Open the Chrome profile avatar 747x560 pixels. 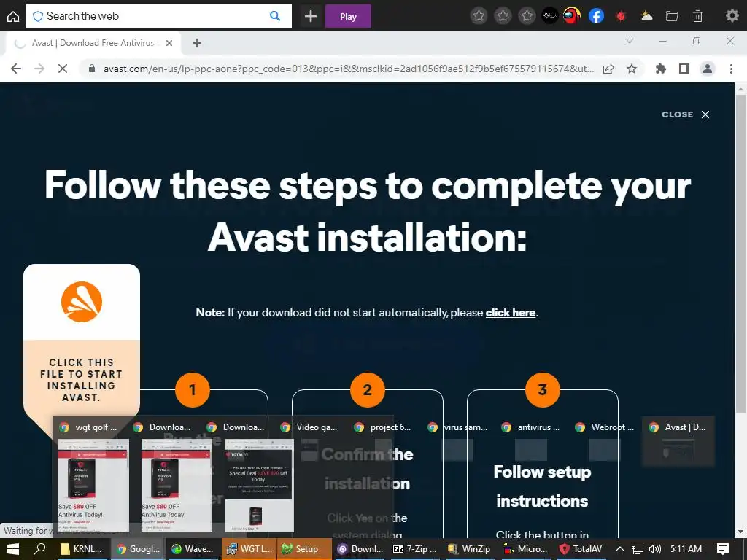pos(708,69)
